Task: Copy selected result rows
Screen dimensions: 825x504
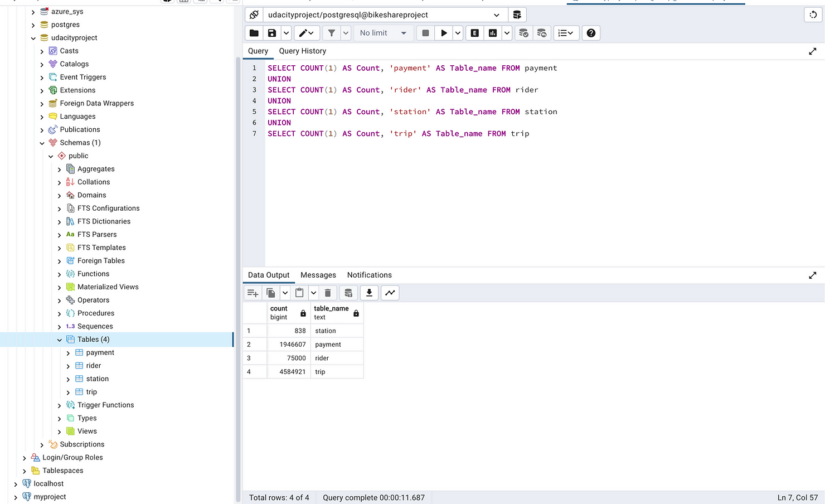Action: pyautogui.click(x=271, y=293)
